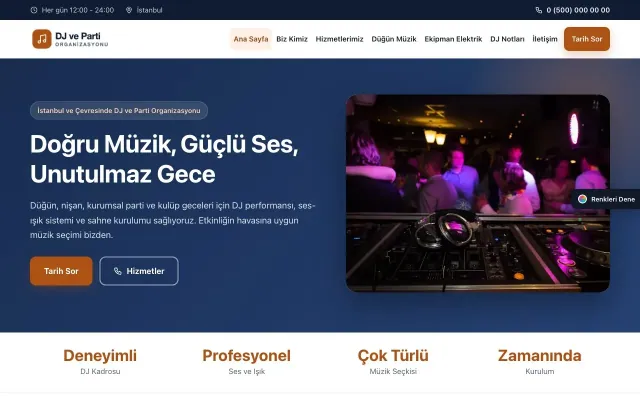Click the 'Deneyimli' stat heading
640x400 pixels.
click(100, 356)
